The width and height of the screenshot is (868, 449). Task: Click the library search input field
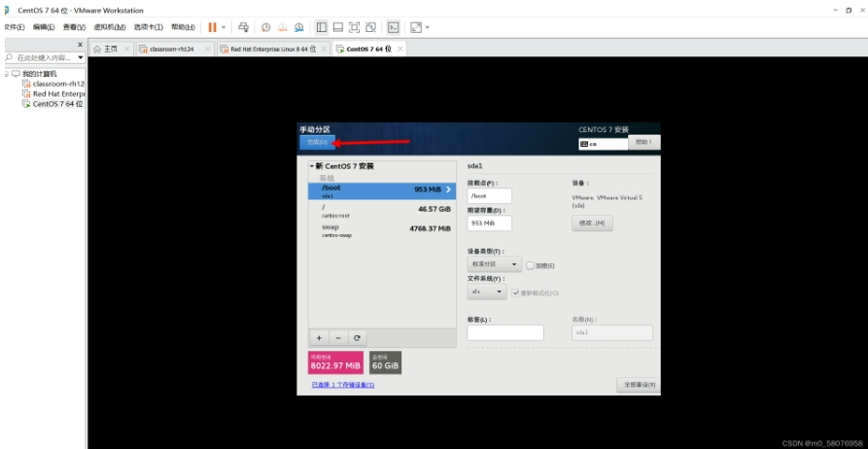[41, 57]
